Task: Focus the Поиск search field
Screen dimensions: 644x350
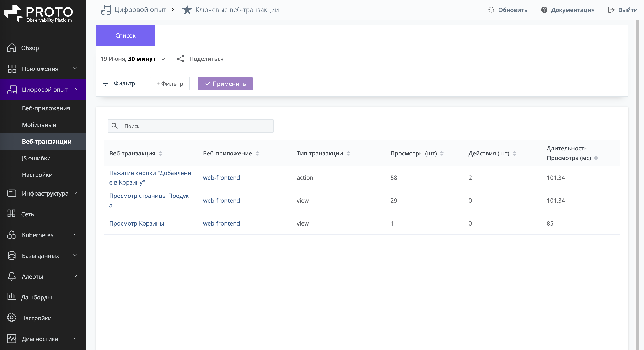Action: pyautogui.click(x=190, y=126)
